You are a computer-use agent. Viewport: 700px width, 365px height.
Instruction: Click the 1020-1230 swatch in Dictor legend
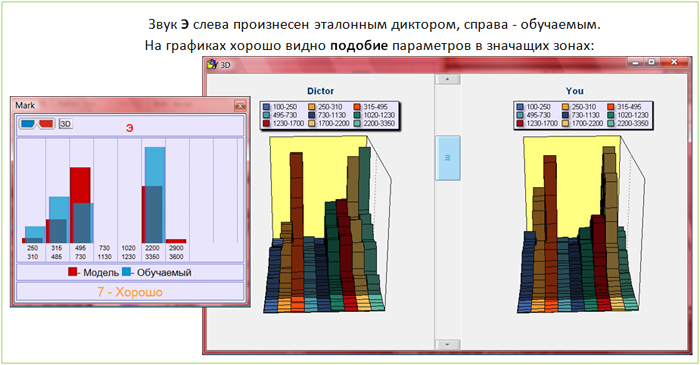click(x=357, y=115)
